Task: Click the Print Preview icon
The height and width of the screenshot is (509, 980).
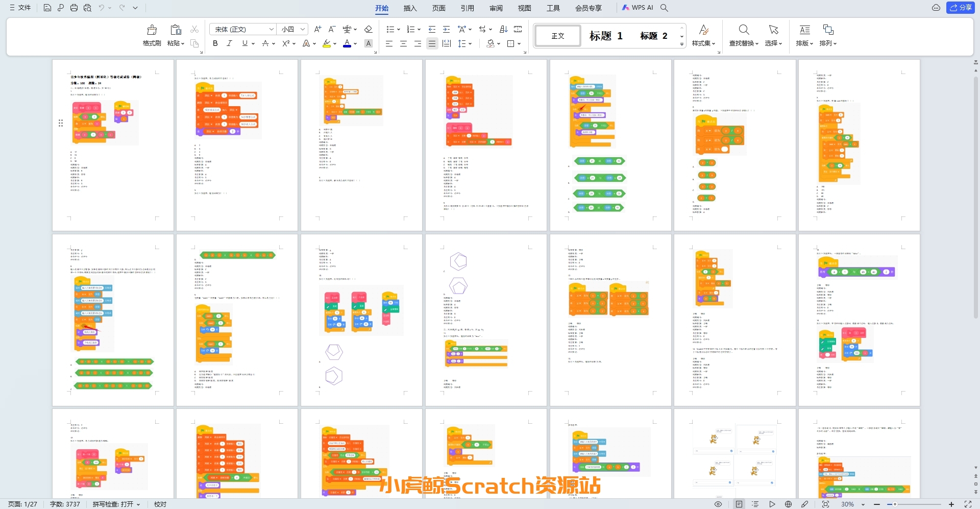Action: click(x=87, y=8)
